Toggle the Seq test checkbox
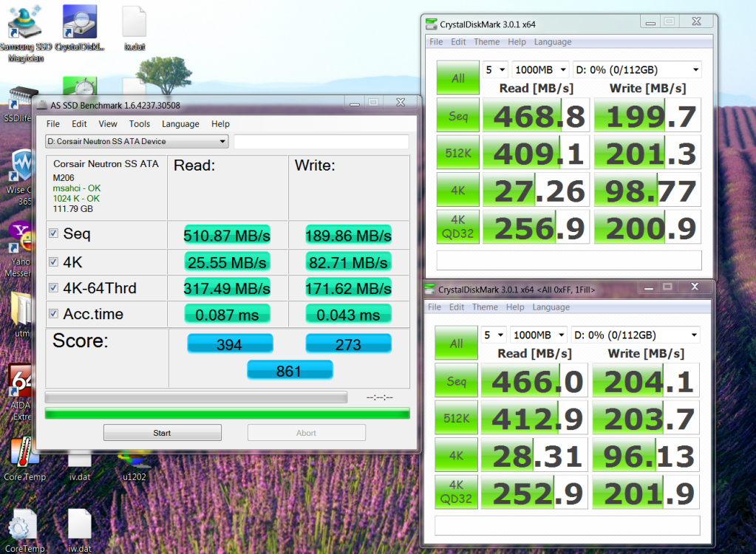 click(53, 233)
